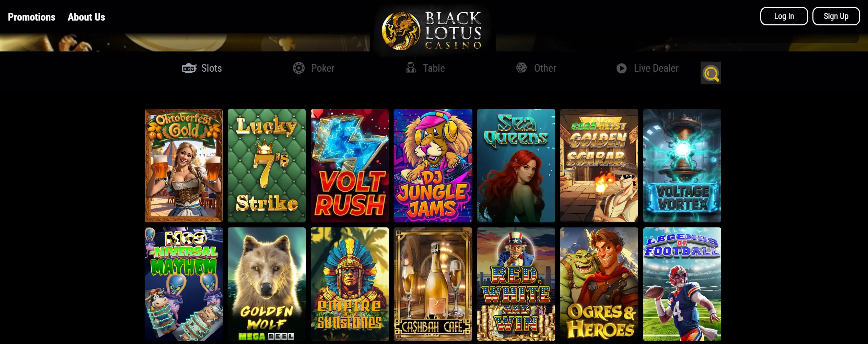This screenshot has height=344, width=868.
Task: Click the play icon beside Live Dealer
Action: pos(621,69)
